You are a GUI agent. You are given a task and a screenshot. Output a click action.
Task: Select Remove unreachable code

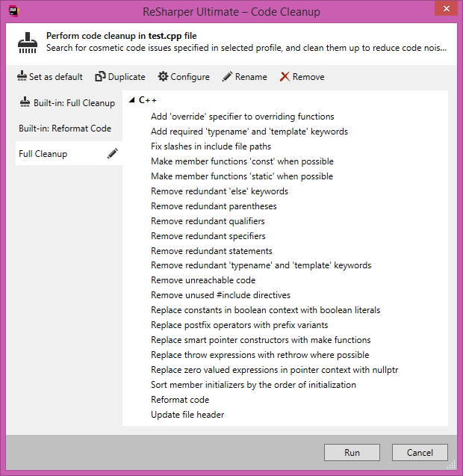(203, 280)
